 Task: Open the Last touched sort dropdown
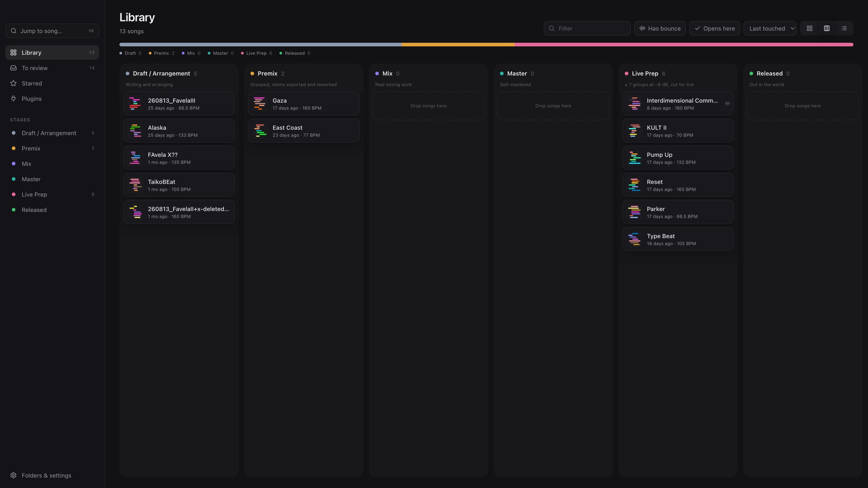[x=770, y=28]
